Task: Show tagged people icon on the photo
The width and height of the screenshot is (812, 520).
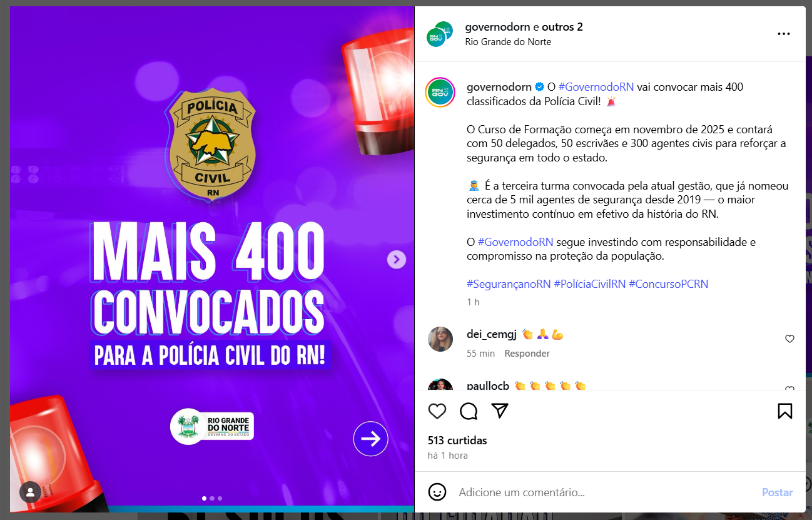Action: point(30,492)
